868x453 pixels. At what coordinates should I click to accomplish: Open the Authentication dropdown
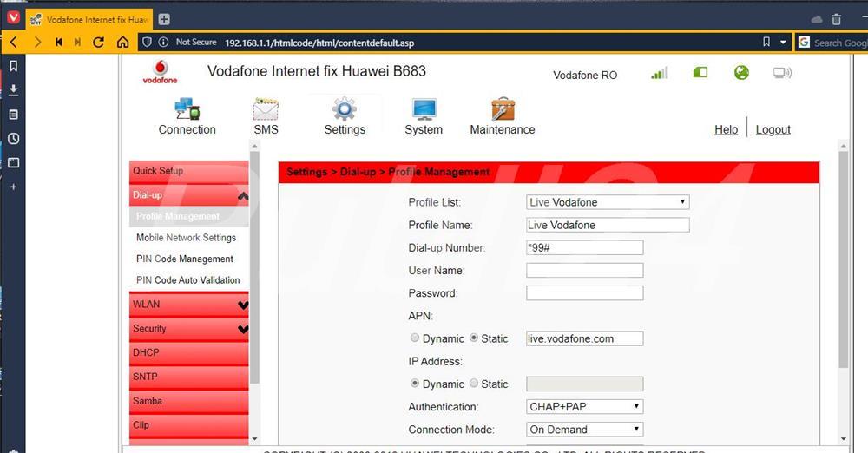click(584, 406)
